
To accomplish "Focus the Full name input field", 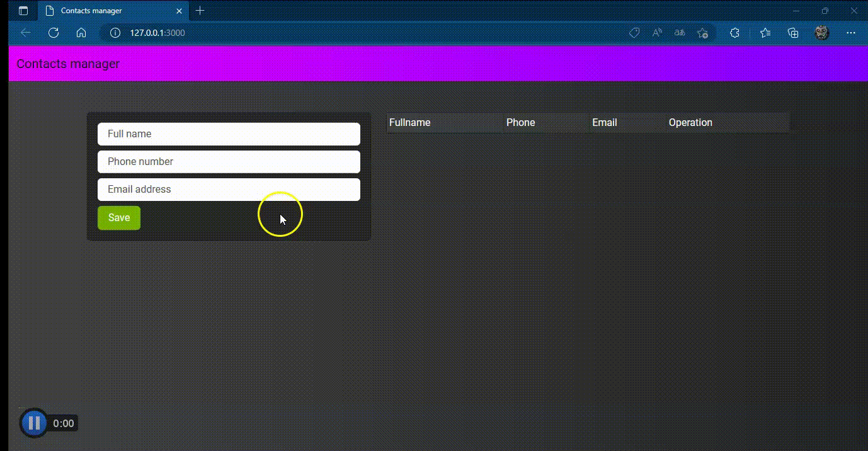I will point(229,134).
